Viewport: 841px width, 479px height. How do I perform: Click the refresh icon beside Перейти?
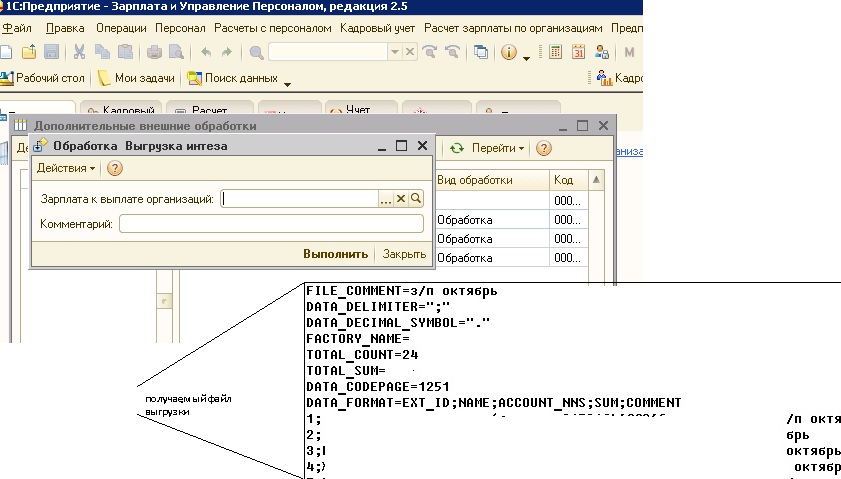point(457,148)
